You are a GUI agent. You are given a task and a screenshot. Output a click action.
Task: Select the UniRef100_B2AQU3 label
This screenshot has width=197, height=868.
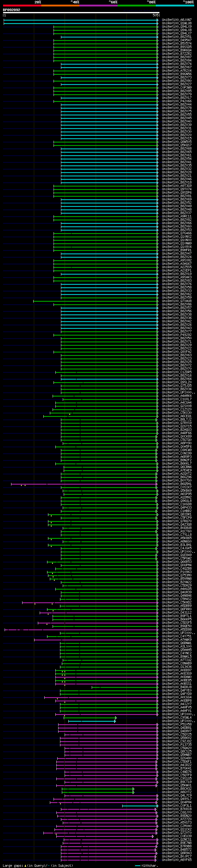coord(177,430)
